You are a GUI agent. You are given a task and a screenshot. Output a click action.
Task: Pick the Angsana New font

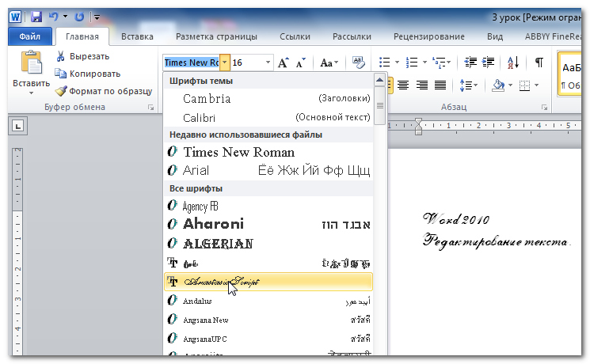tap(268, 320)
